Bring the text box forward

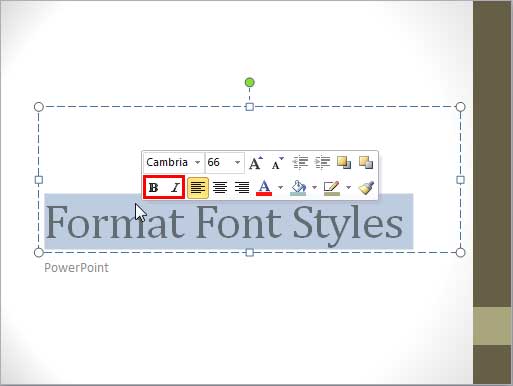pos(344,163)
